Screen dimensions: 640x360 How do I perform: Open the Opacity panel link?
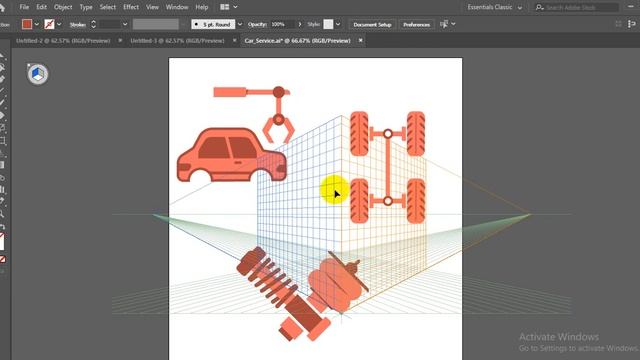coord(257,24)
